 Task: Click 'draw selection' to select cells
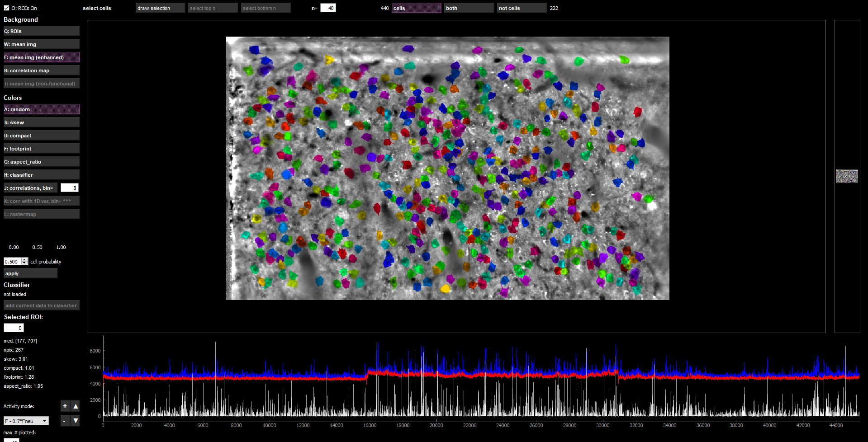[x=160, y=8]
